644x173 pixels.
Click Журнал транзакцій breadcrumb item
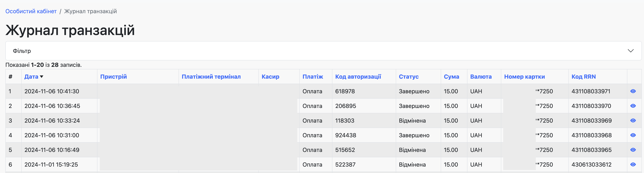tap(90, 11)
